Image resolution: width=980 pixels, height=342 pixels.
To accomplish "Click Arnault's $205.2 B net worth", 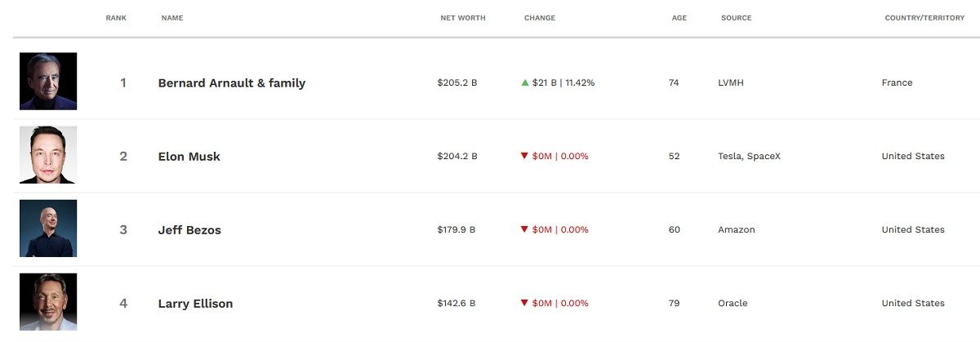I will (x=457, y=82).
